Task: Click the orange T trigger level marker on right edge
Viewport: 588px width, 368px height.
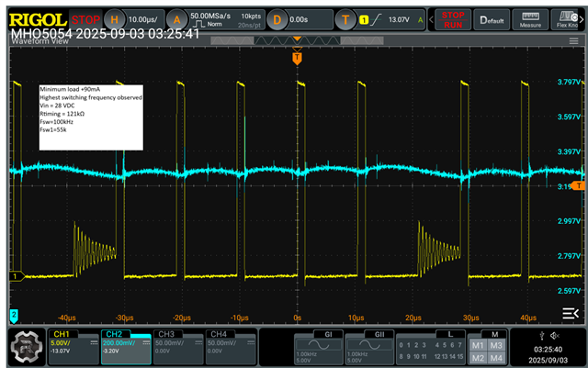Action: 578,186
